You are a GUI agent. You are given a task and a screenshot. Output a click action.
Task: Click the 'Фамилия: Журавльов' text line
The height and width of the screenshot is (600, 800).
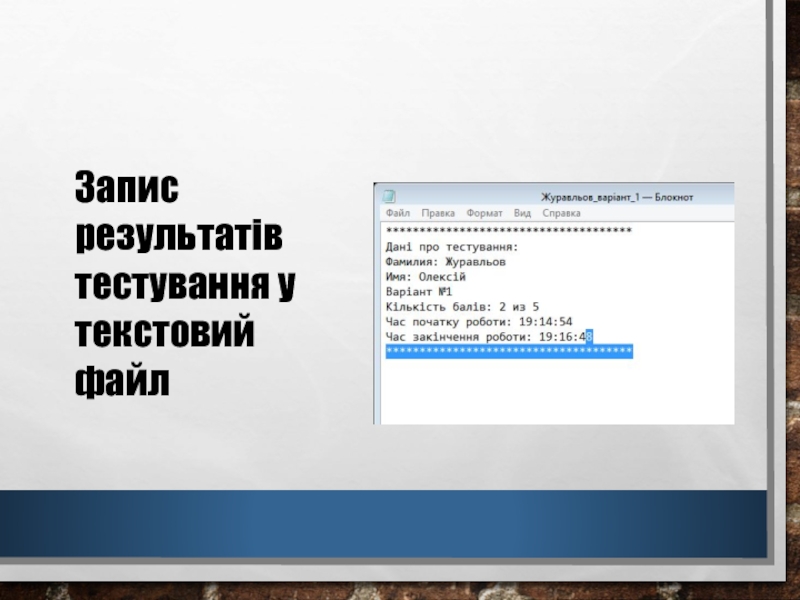(x=445, y=261)
